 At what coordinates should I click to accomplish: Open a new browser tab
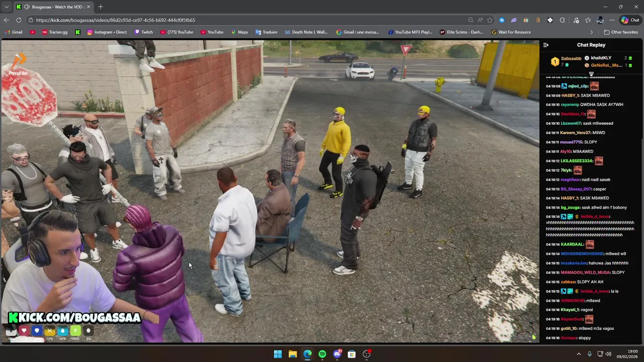tap(101, 7)
